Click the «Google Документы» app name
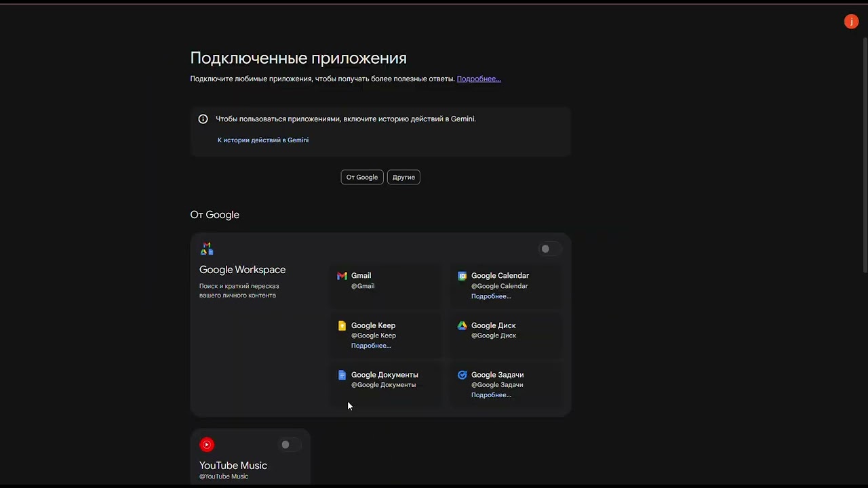868x488 pixels. pyautogui.click(x=384, y=375)
